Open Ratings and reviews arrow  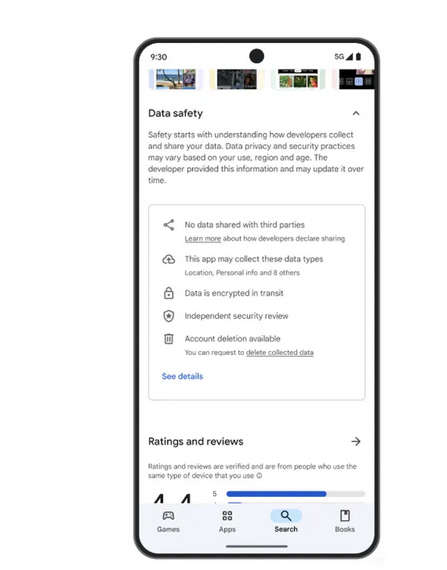pos(356,441)
